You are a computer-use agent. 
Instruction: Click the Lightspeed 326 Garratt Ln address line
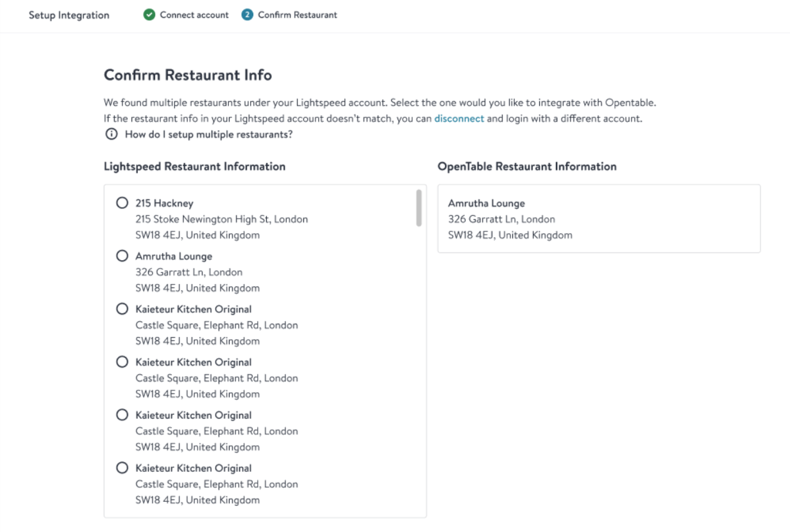[189, 272]
